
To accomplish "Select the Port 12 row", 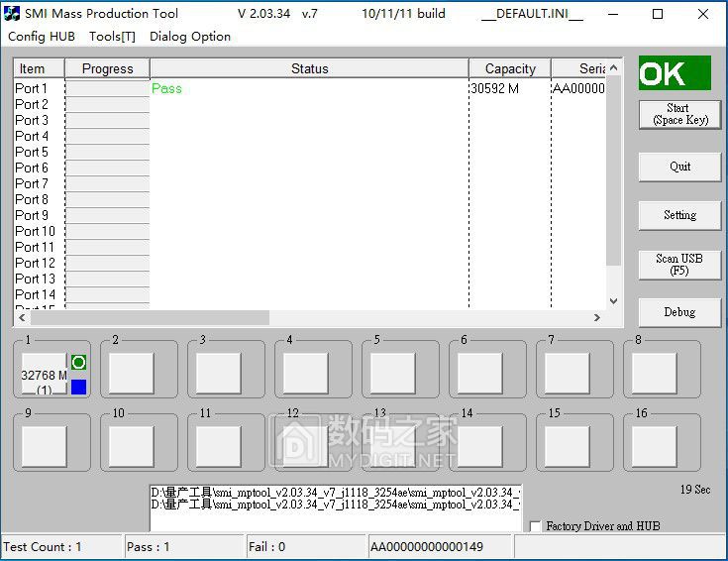I will tap(35, 263).
